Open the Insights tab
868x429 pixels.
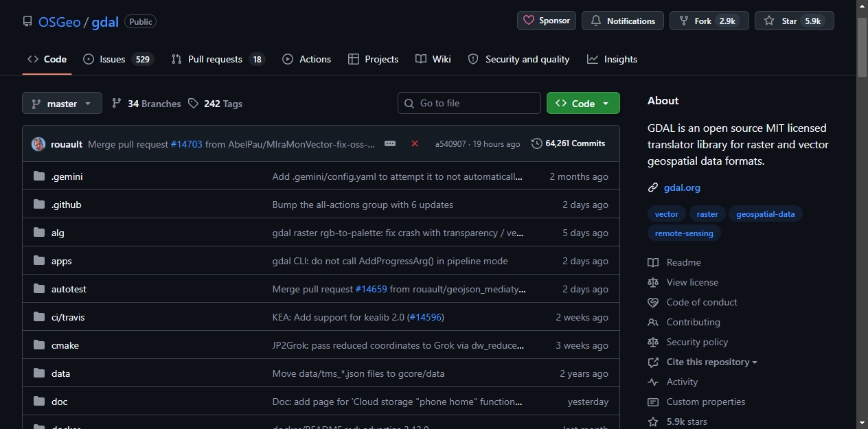[612, 59]
